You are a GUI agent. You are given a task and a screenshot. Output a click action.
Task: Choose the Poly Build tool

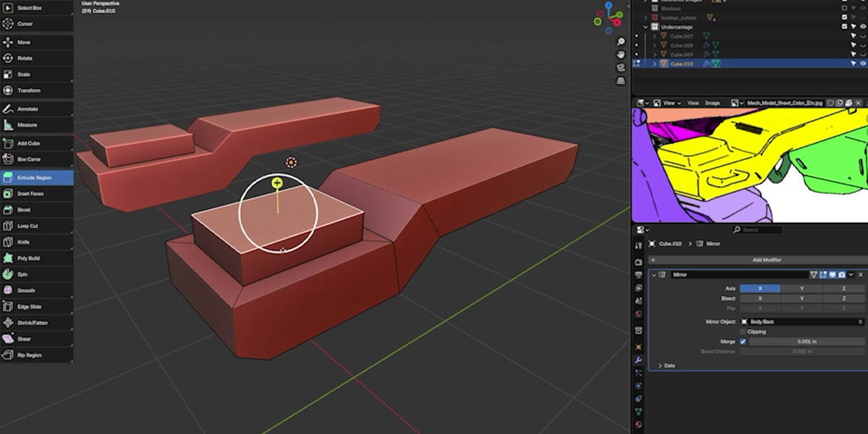coord(36,258)
